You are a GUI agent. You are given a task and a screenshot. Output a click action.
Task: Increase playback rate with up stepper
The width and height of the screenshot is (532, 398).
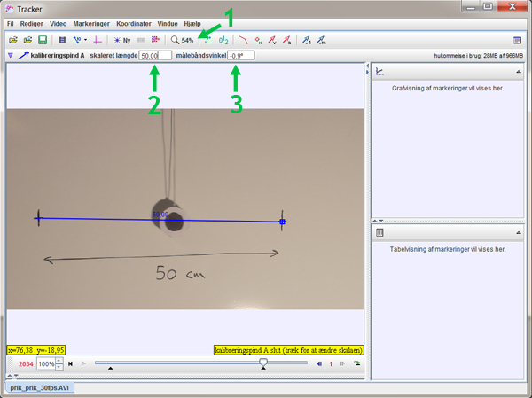click(59, 361)
